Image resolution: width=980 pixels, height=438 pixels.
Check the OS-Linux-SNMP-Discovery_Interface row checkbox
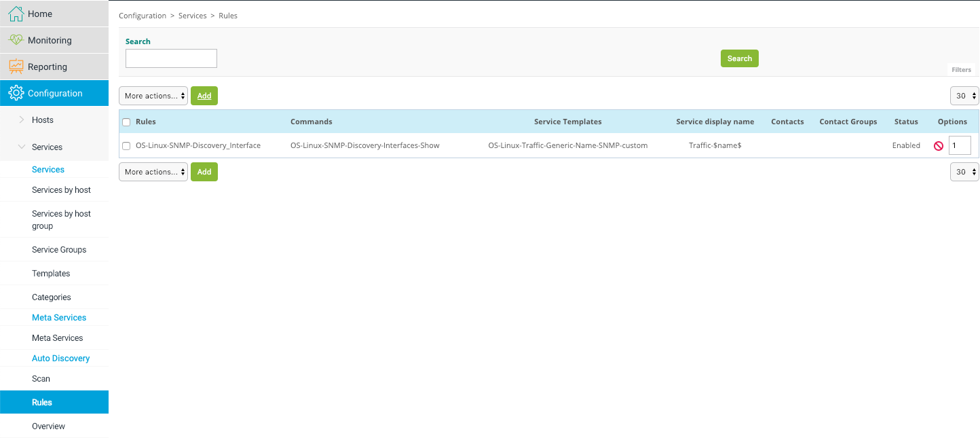point(126,146)
